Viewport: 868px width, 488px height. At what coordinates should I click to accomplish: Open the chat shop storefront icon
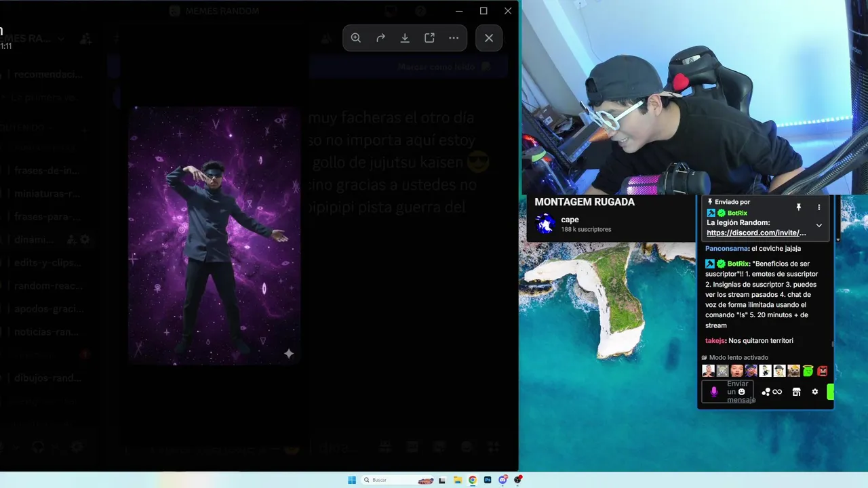click(x=797, y=392)
